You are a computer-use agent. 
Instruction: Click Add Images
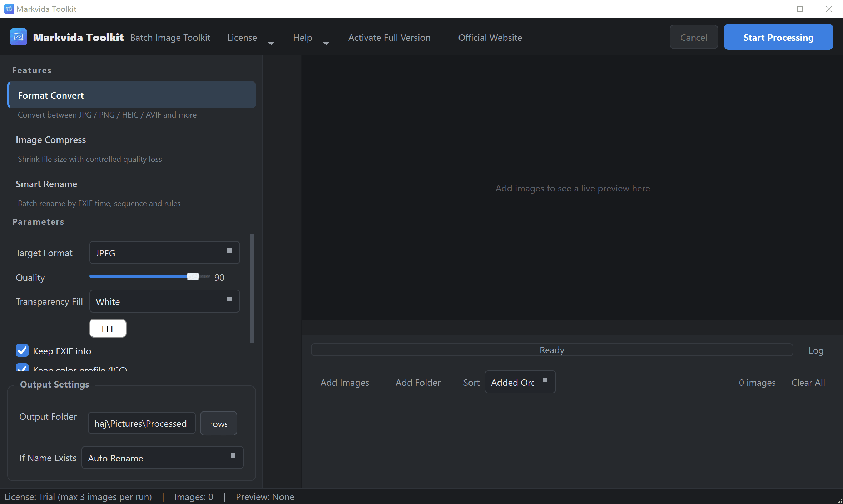pyautogui.click(x=344, y=383)
